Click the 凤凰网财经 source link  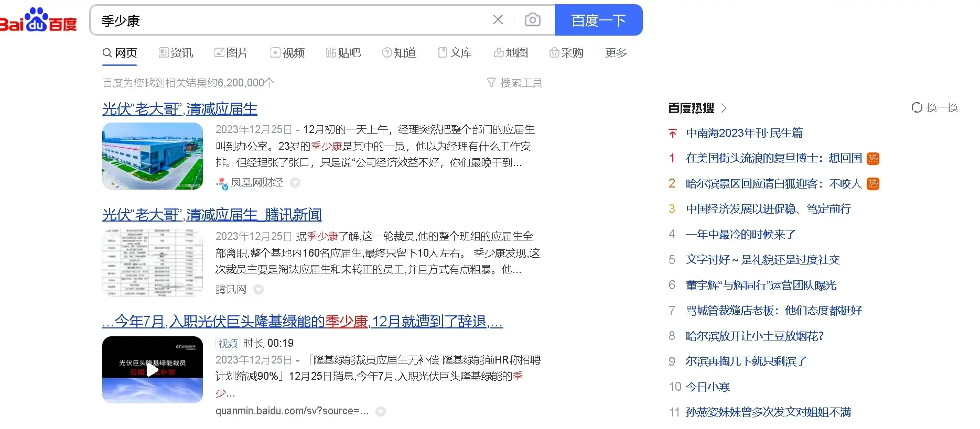pyautogui.click(x=257, y=183)
